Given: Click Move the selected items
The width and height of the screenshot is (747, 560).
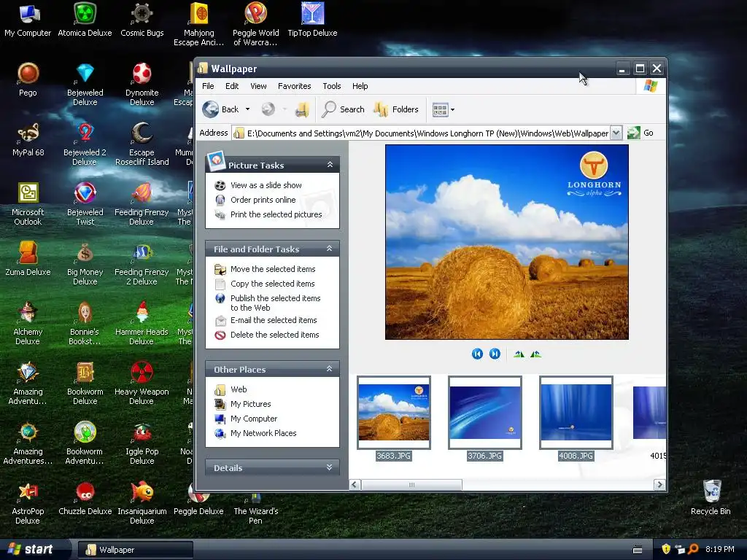Looking at the screenshot, I should (x=273, y=269).
